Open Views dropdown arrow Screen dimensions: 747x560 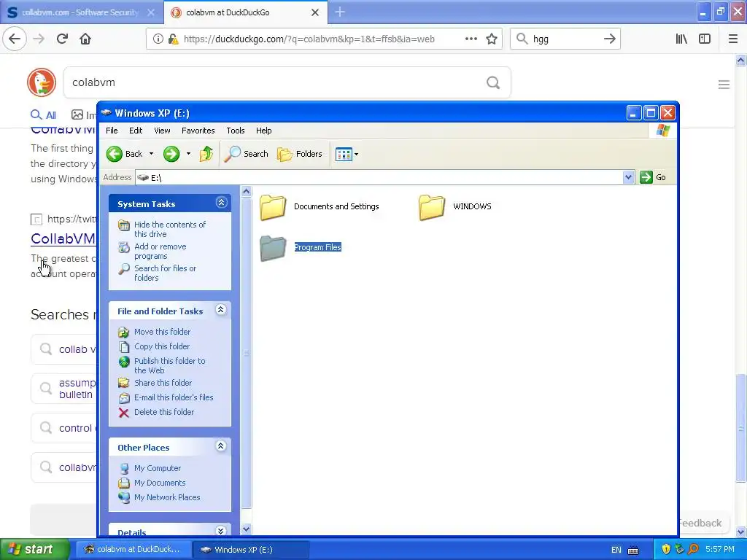click(356, 154)
